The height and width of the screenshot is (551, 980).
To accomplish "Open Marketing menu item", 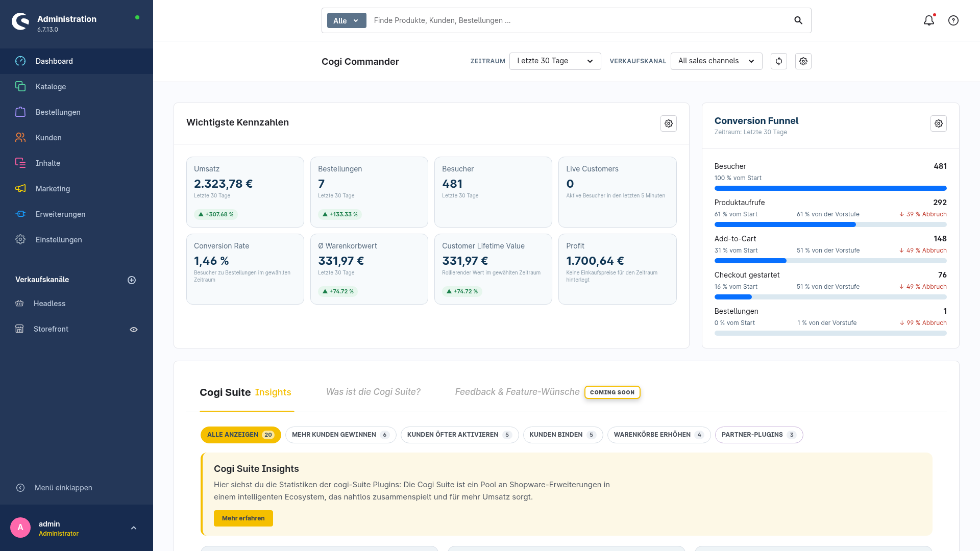I will (77, 189).
